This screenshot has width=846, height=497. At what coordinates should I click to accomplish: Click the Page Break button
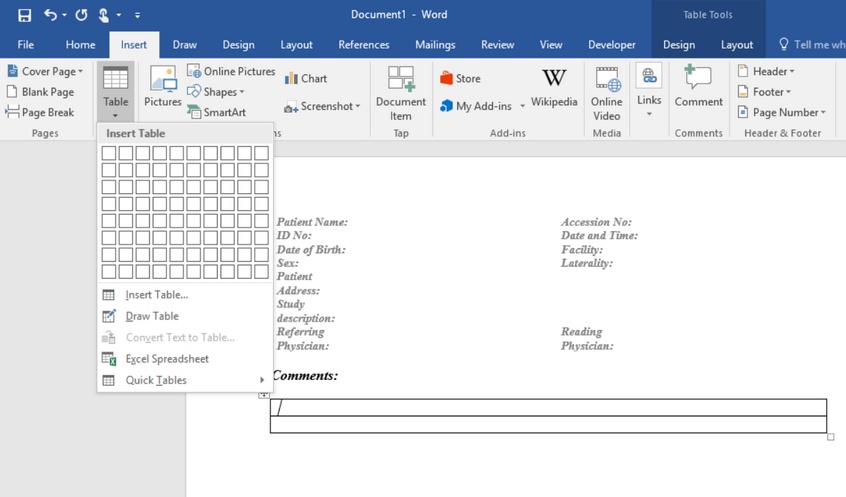(x=40, y=112)
